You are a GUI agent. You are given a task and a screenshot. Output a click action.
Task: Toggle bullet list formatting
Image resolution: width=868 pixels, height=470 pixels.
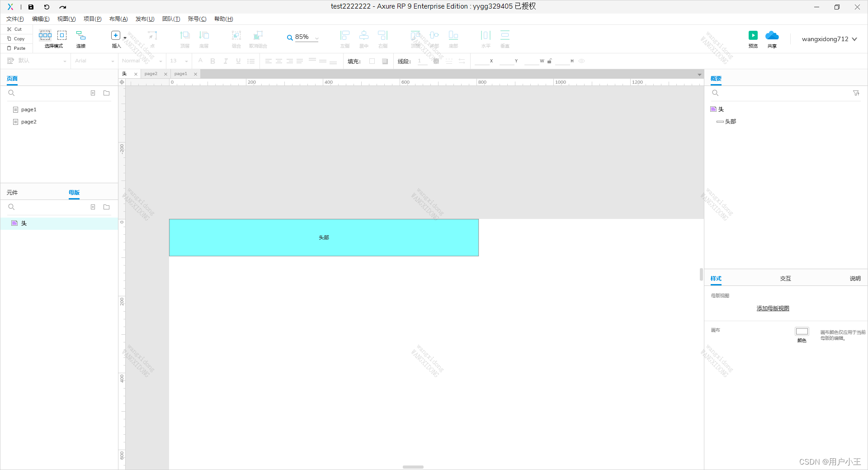tap(251, 61)
